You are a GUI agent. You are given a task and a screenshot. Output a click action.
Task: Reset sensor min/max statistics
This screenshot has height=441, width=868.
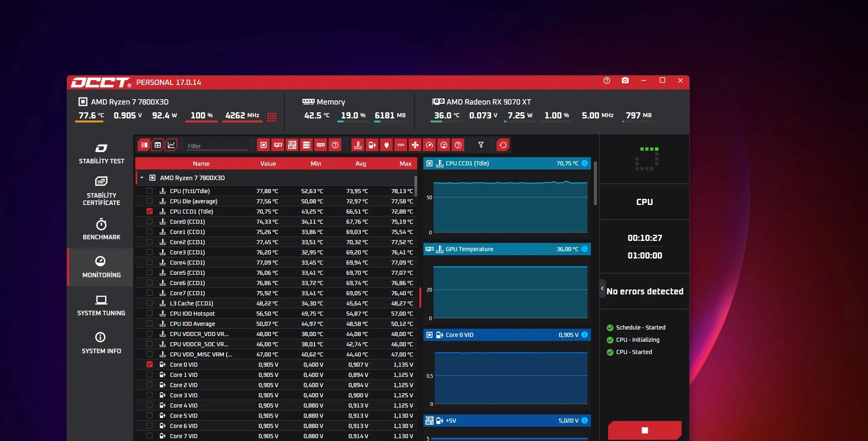click(503, 145)
